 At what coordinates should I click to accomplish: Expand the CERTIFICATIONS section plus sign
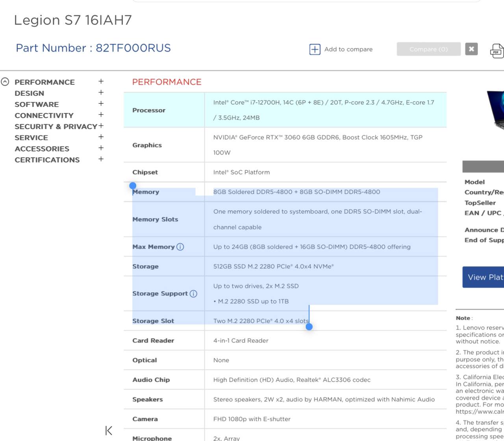[x=101, y=159]
